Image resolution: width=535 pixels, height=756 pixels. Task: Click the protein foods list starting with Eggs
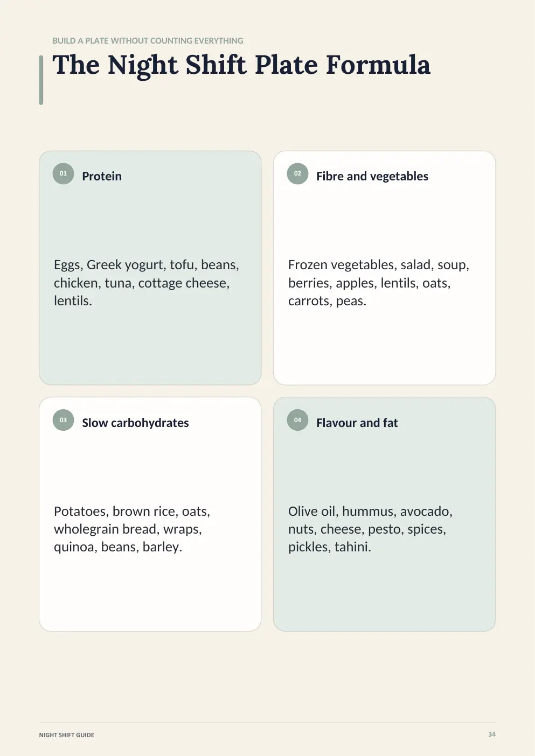[147, 283]
